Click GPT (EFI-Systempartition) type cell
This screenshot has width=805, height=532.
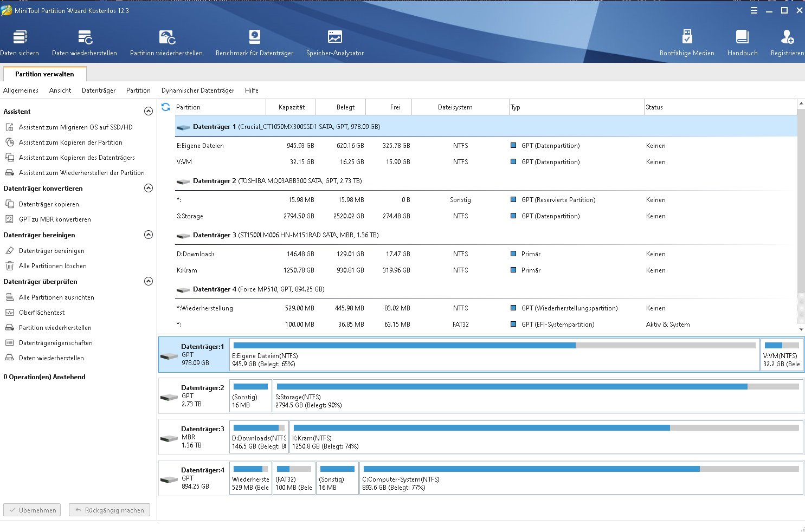tap(558, 325)
